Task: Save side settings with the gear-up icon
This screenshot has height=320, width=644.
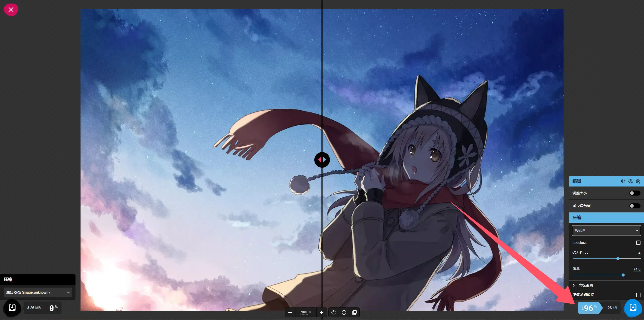Action: (x=630, y=181)
